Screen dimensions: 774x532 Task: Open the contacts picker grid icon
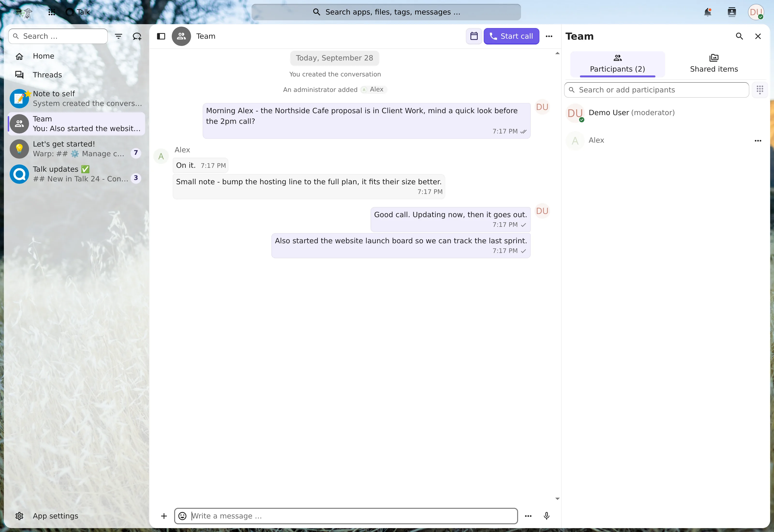point(760,90)
